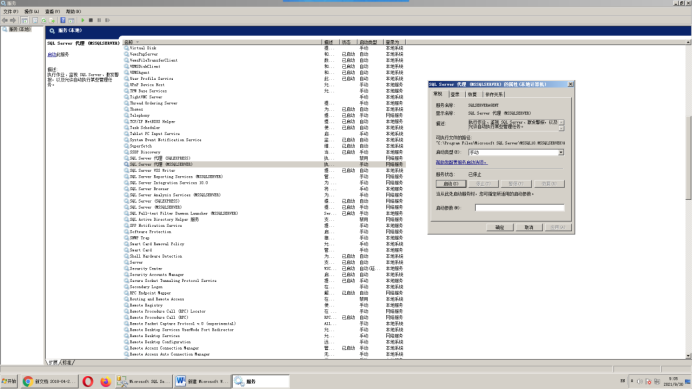The width and height of the screenshot is (693, 390).
Task: Open the View menu (查看)
Action: point(53,11)
